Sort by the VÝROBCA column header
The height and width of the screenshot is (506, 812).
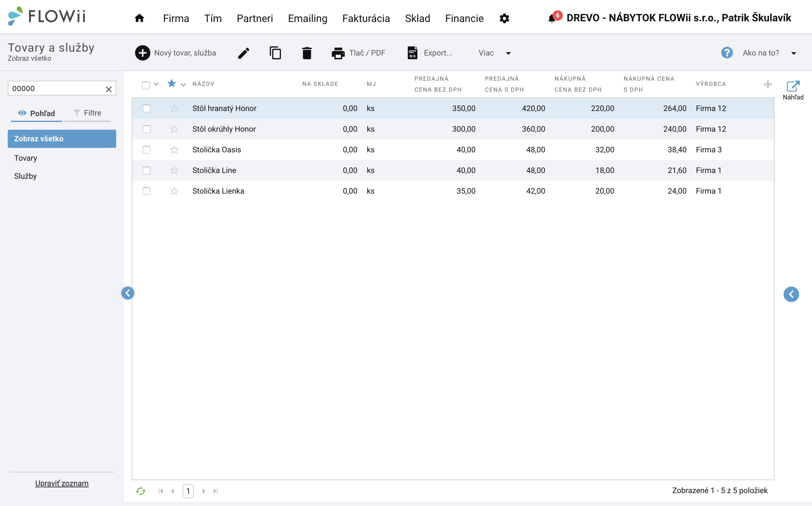pyautogui.click(x=711, y=84)
